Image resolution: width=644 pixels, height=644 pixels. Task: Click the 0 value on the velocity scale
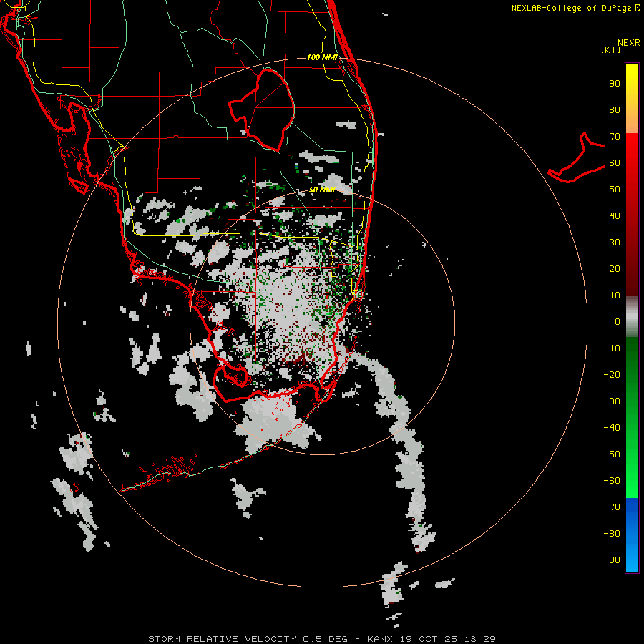pyautogui.click(x=618, y=321)
